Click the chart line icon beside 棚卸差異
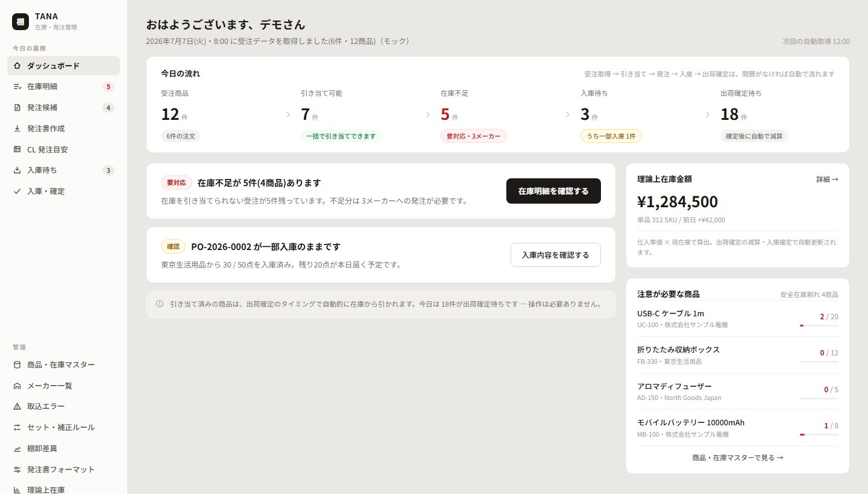 click(17, 448)
